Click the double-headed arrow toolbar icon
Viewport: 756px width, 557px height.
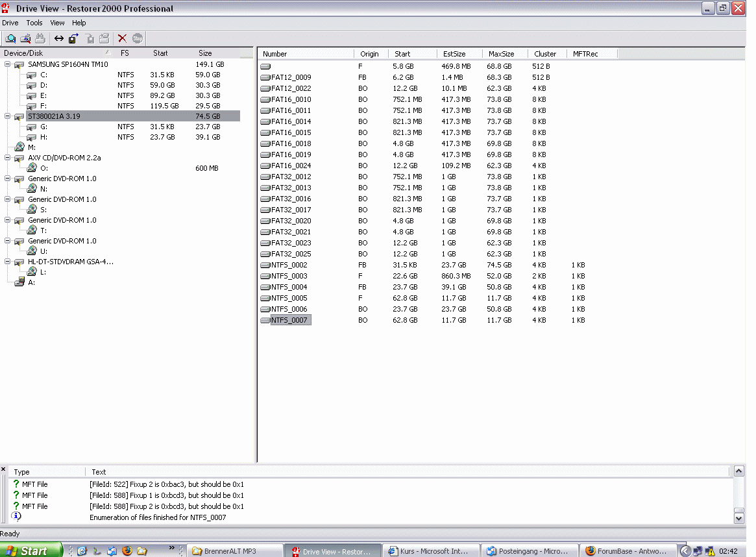pyautogui.click(x=59, y=38)
